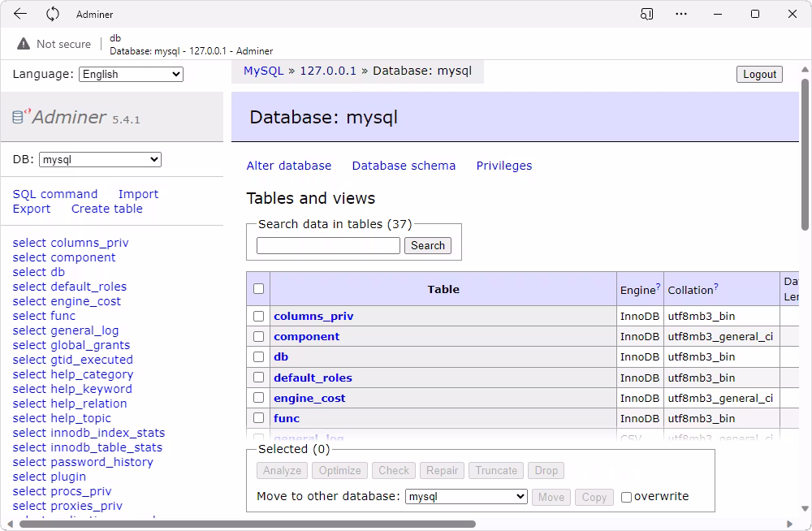
Task: Open the three-dots more options menu
Action: (681, 14)
